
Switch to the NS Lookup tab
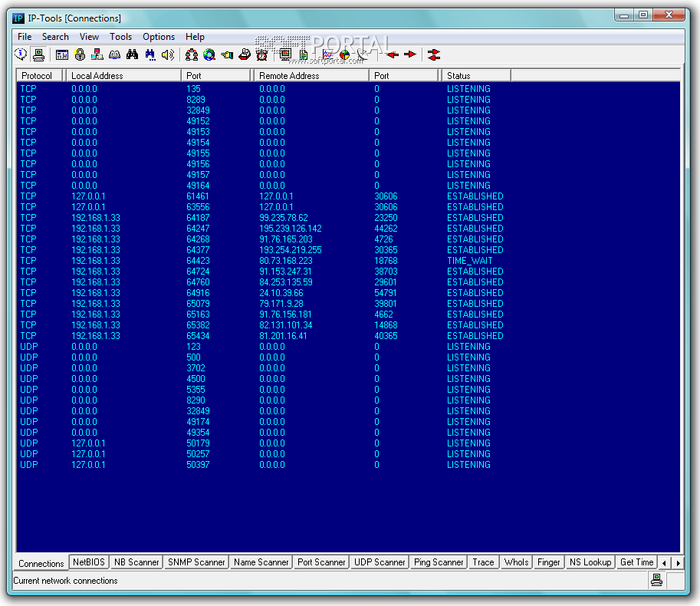click(x=590, y=562)
